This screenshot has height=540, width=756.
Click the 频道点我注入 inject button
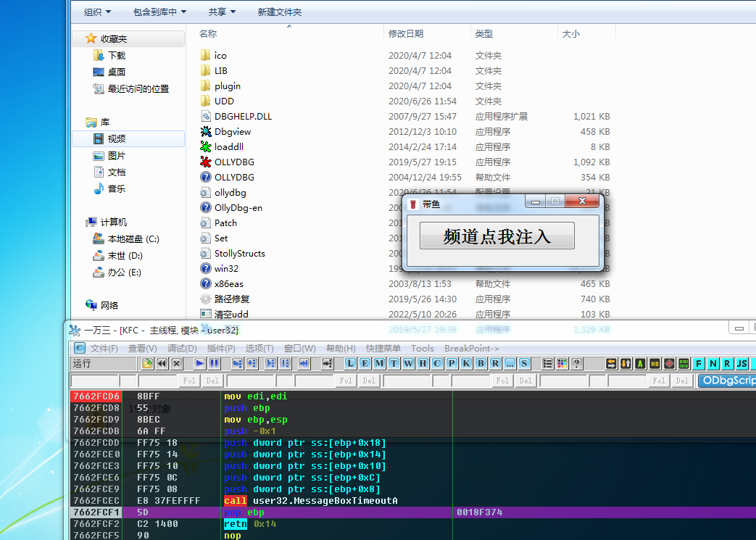497,236
